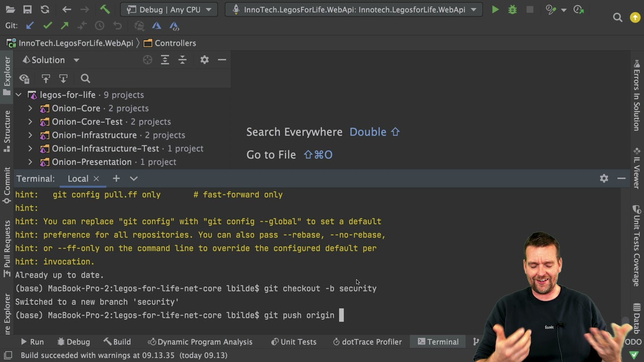The height and width of the screenshot is (362, 644).
Task: Click the yellow update notification icon
Action: tap(635, 18)
